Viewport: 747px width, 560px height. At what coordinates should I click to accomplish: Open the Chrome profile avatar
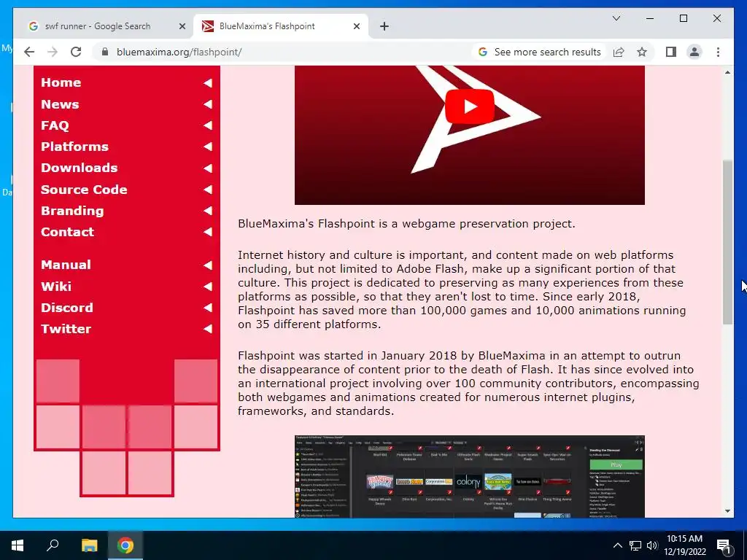click(x=694, y=52)
